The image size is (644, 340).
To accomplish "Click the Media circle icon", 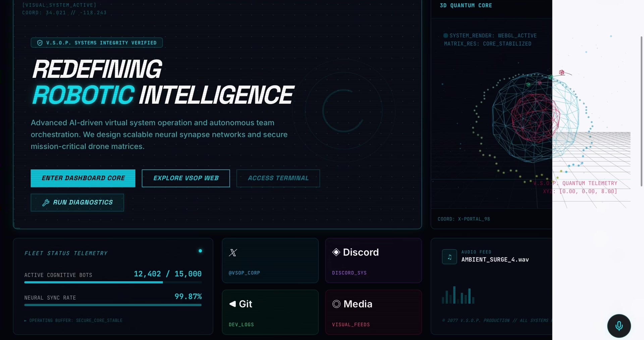I will (x=336, y=304).
